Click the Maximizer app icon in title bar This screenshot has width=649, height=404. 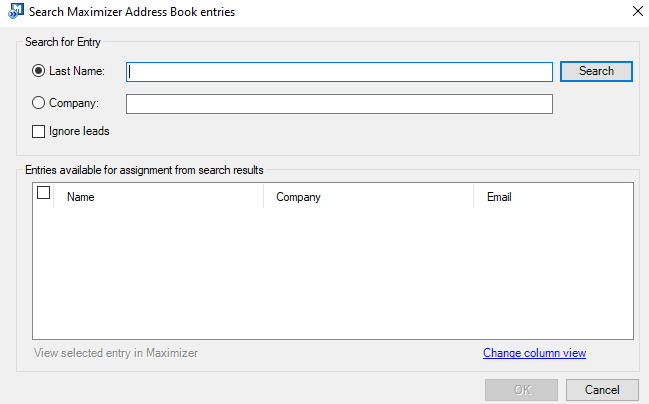click(x=16, y=11)
